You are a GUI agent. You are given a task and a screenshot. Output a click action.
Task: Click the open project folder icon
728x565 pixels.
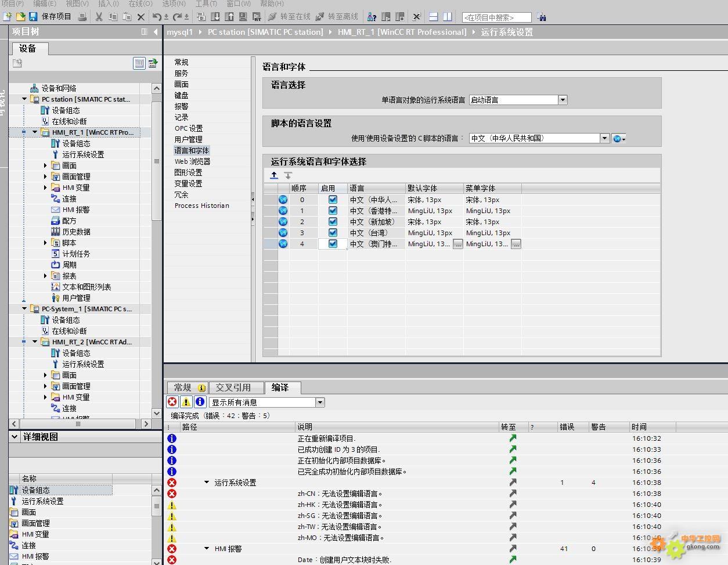click(x=20, y=17)
